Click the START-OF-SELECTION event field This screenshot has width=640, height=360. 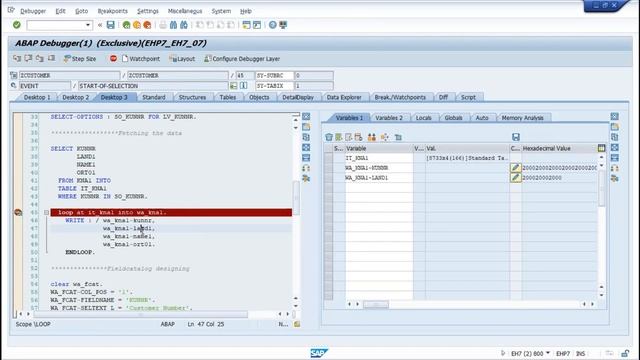click(153, 86)
